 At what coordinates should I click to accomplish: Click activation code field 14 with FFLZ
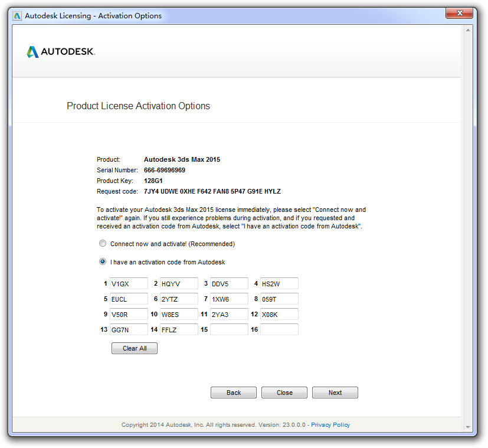click(179, 329)
